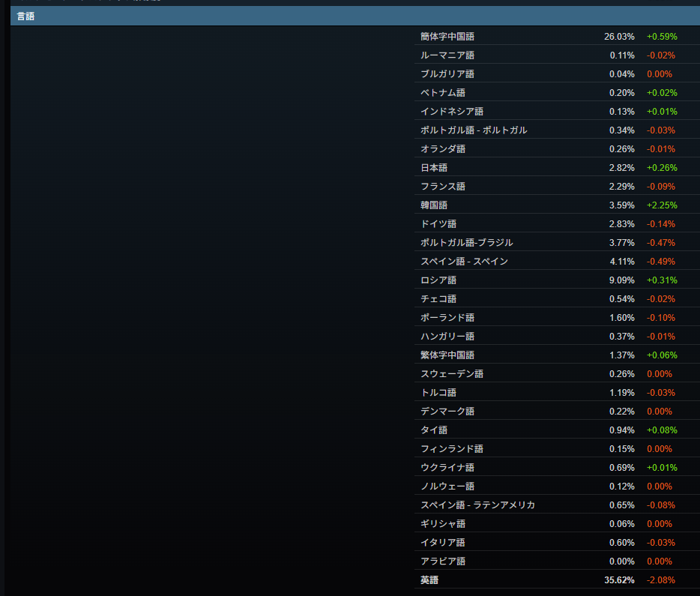
Task: Select the -0.49% change for スペイン語 - スペイン
Action: coord(660,261)
